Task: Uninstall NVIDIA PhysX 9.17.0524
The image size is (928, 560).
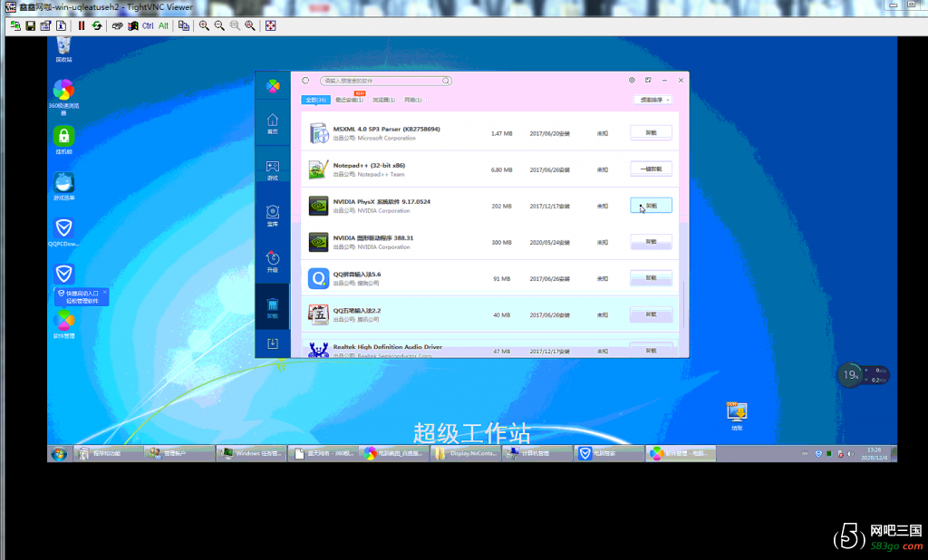Action: (x=651, y=206)
